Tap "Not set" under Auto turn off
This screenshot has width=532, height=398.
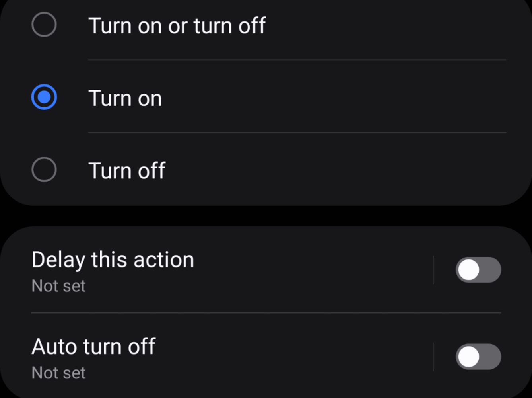coord(58,373)
